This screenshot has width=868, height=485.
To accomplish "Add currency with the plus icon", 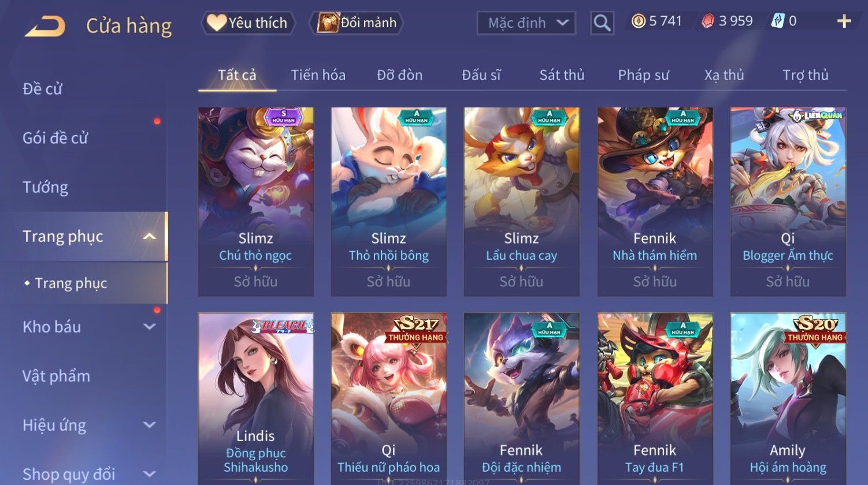I will point(844,21).
